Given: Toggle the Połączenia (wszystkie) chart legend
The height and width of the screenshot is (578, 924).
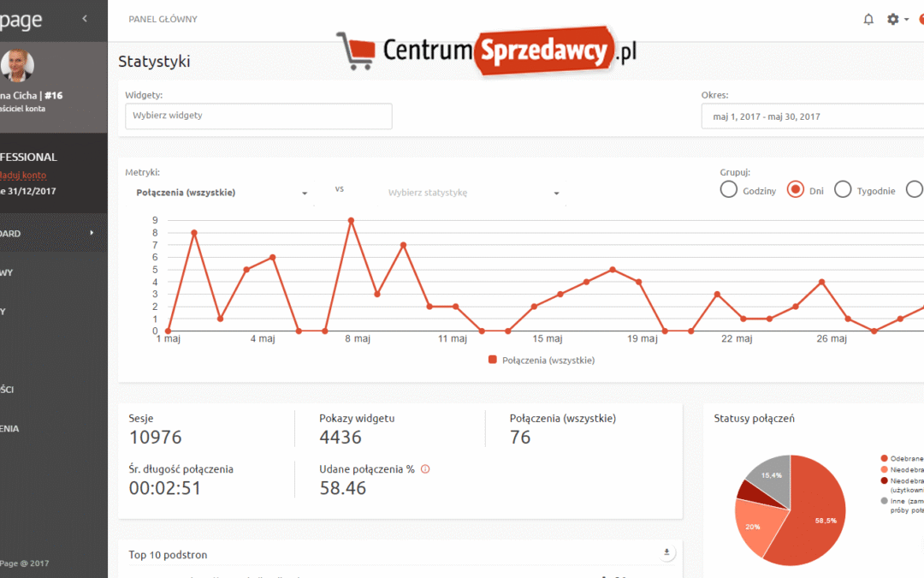Looking at the screenshot, I should click(x=542, y=361).
